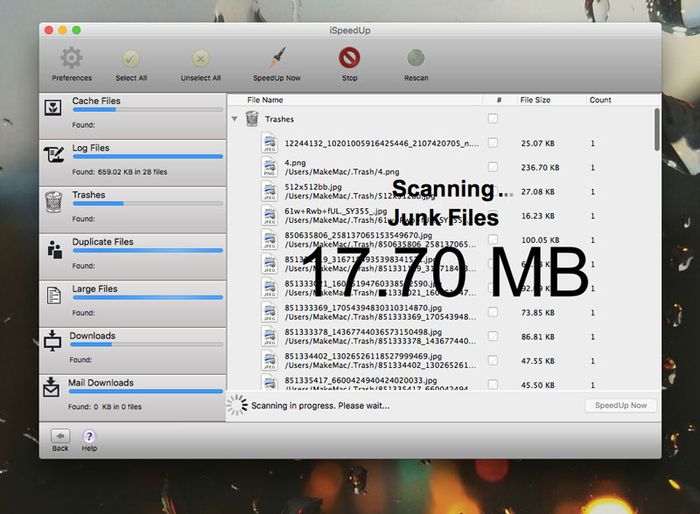This screenshot has height=514, width=700.
Task: Click the PNG icon for 4.png
Action: (269, 167)
